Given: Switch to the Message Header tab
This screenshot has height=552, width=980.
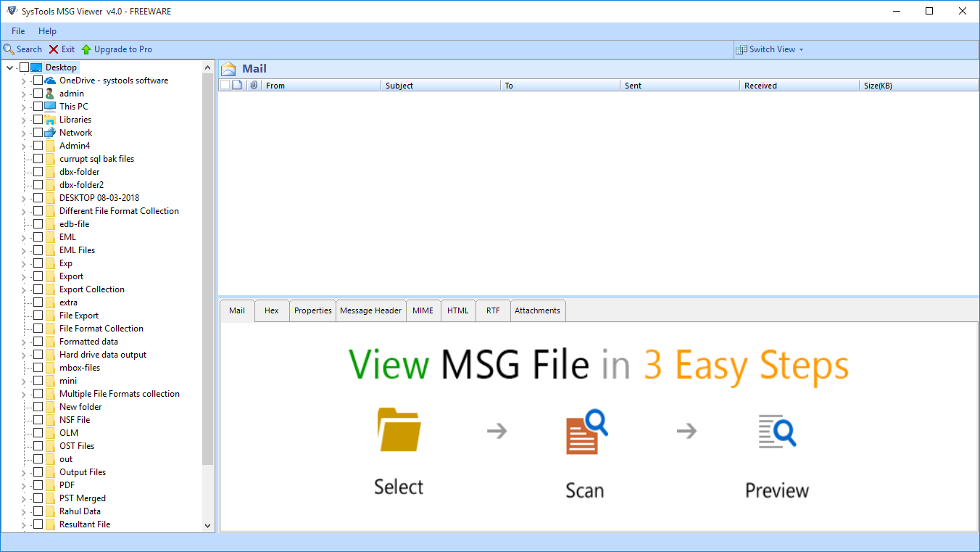Looking at the screenshot, I should click(370, 310).
